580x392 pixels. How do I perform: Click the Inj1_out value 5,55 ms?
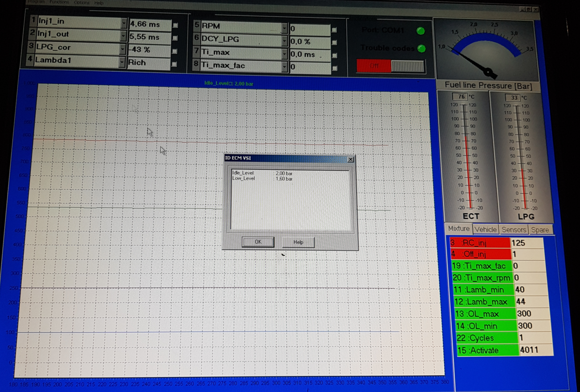tap(150, 37)
